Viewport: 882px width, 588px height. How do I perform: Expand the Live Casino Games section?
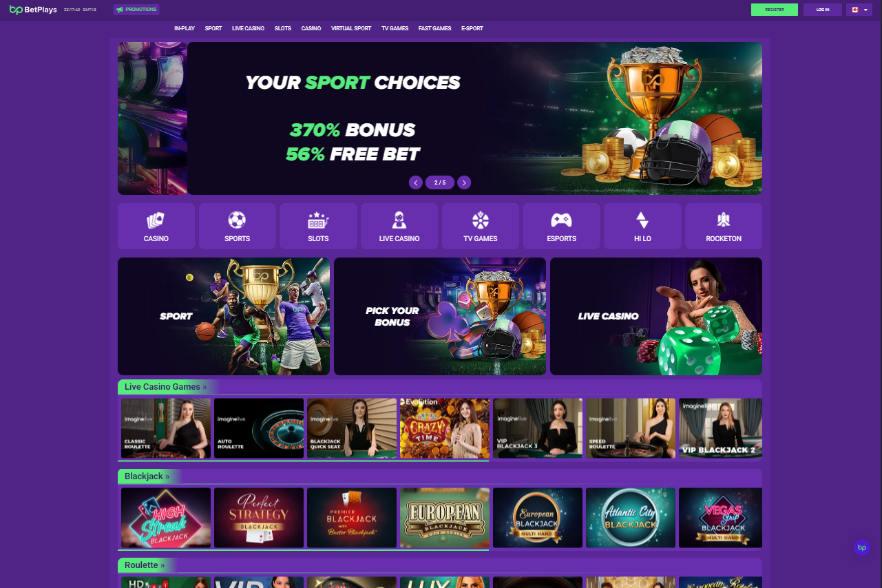tap(165, 387)
